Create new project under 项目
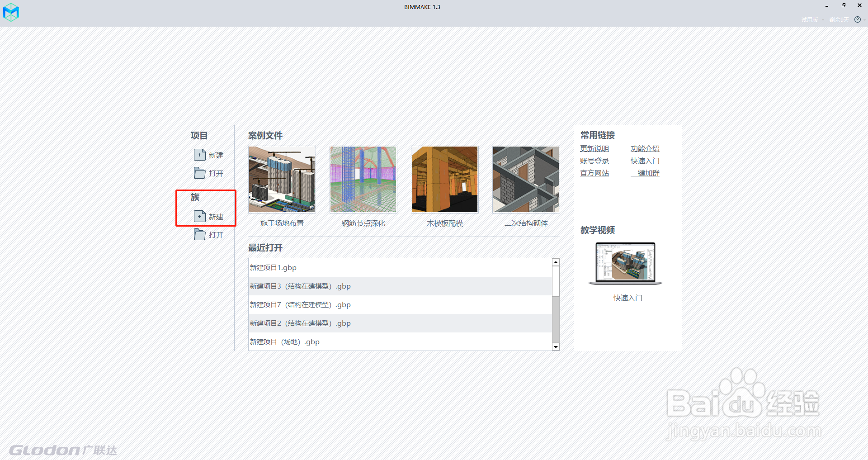 tap(209, 155)
